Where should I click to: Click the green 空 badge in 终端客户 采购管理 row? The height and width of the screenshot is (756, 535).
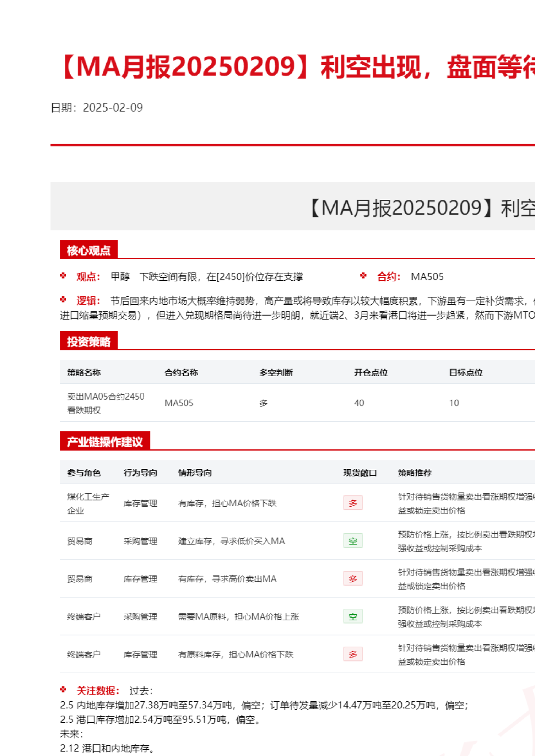[353, 616]
